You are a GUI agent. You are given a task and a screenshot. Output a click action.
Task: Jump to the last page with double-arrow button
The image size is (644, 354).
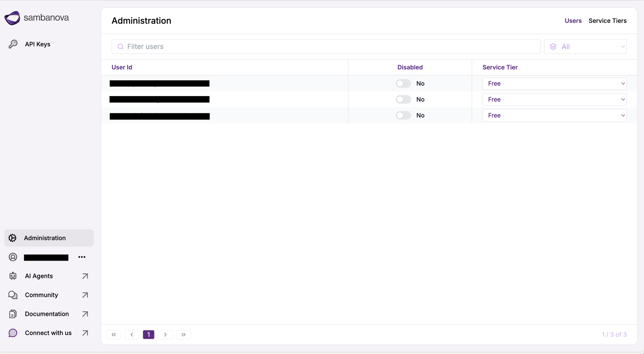point(184,334)
